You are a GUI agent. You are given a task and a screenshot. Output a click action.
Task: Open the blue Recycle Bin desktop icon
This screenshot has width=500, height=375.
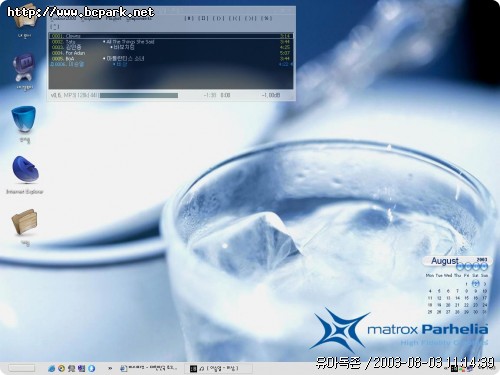tap(24, 124)
